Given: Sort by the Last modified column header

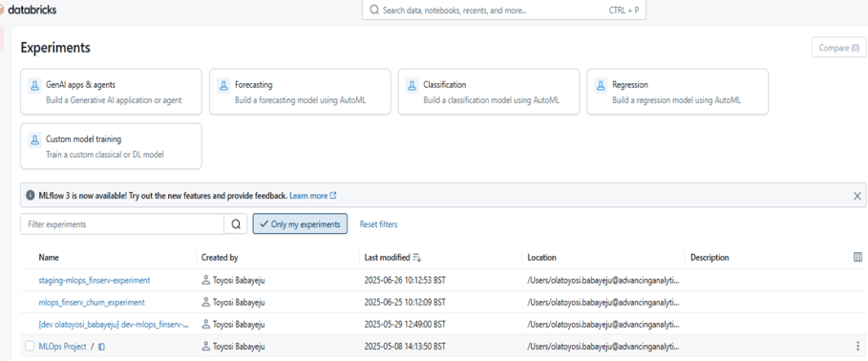Looking at the screenshot, I should point(387,258).
